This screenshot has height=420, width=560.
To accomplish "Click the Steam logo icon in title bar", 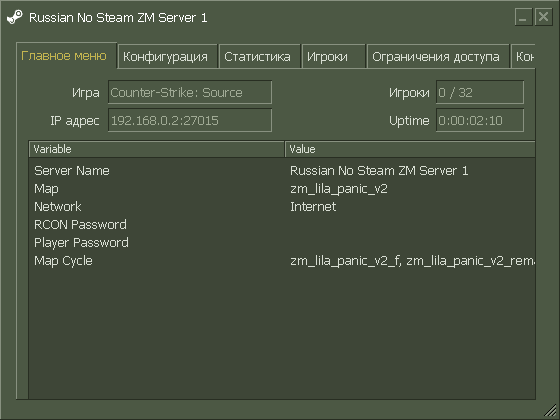I will tap(15, 17).
